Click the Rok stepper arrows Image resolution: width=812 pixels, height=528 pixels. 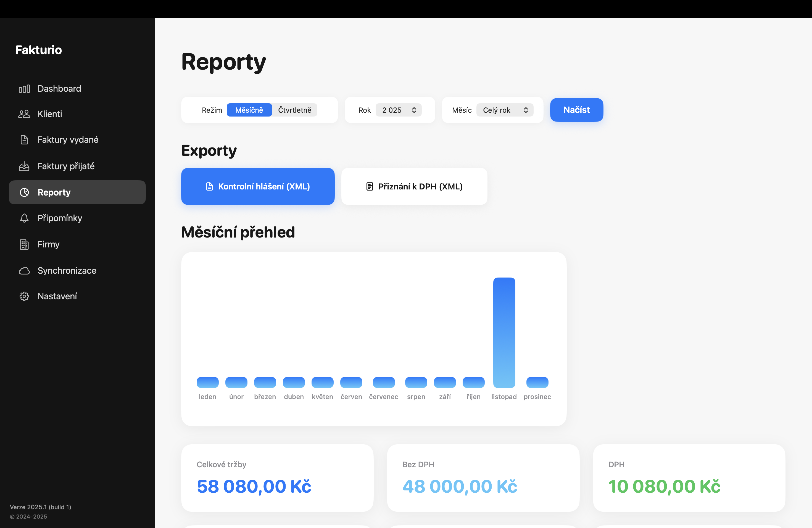(x=414, y=110)
